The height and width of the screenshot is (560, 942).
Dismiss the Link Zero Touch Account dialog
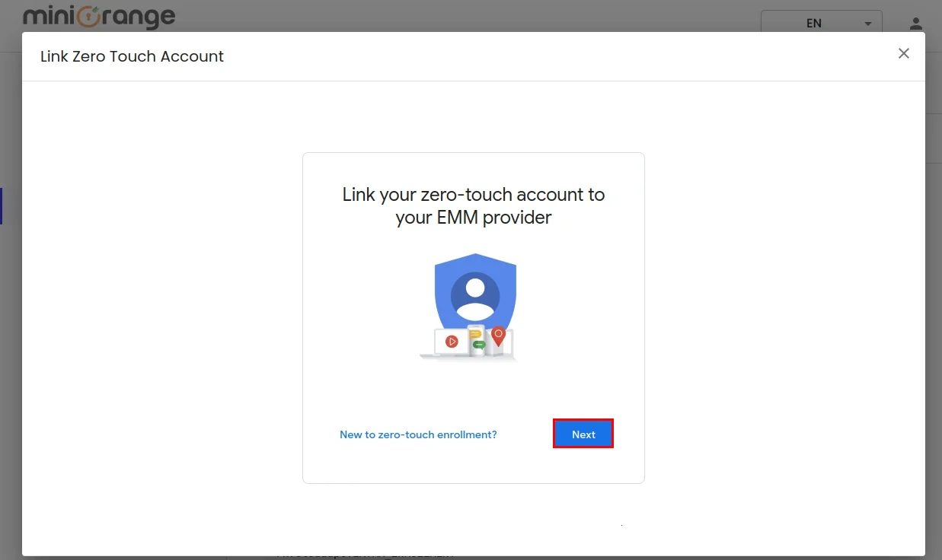coord(903,53)
